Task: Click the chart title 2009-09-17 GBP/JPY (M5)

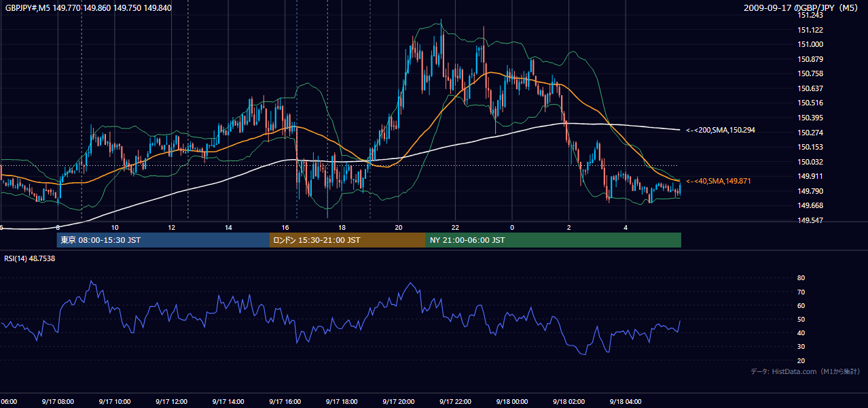Action: [801, 8]
